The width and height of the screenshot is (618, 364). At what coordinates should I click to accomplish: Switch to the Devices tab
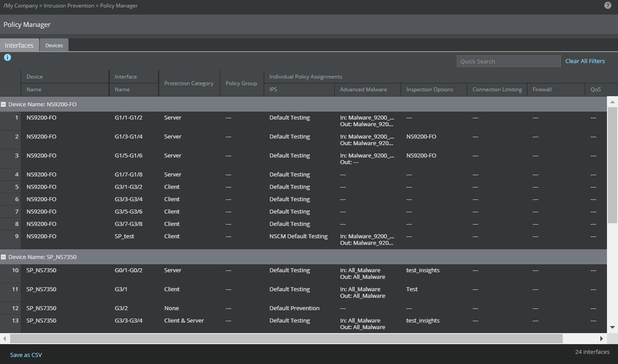click(54, 45)
